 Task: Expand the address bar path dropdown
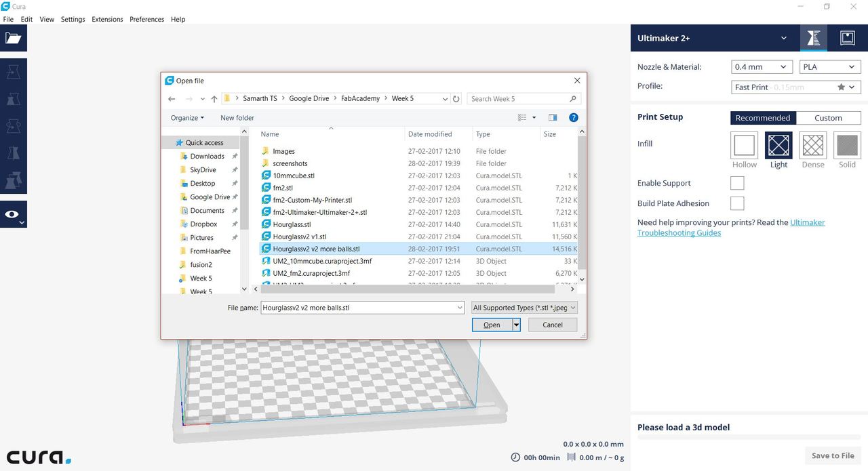click(445, 99)
